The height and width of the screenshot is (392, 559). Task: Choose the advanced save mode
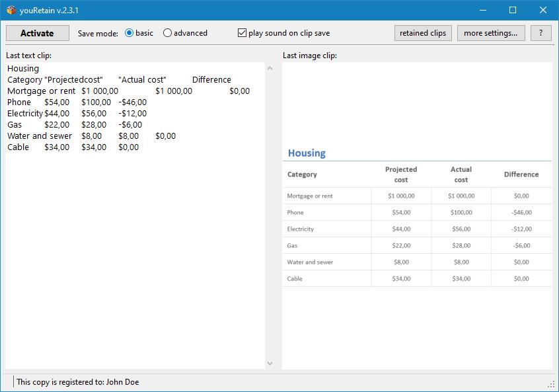click(168, 33)
